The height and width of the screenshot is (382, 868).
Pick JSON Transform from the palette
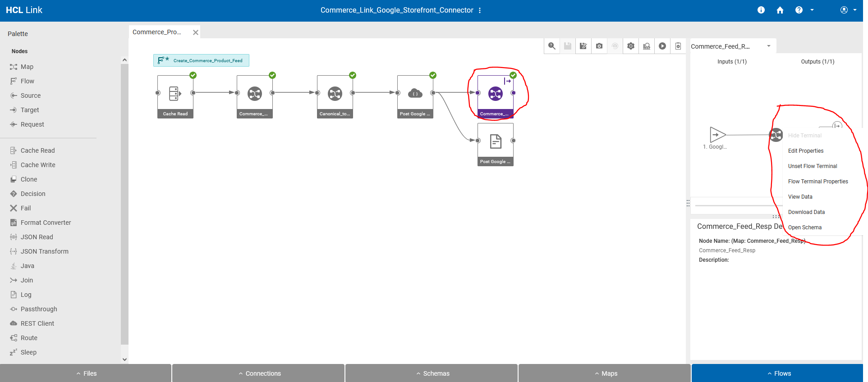click(x=39, y=251)
